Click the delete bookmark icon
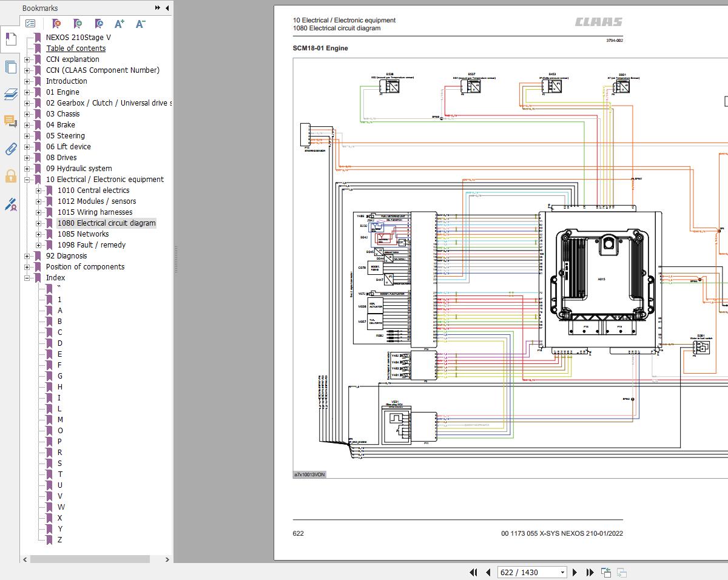The height and width of the screenshot is (580, 728). pyautogui.click(x=56, y=24)
